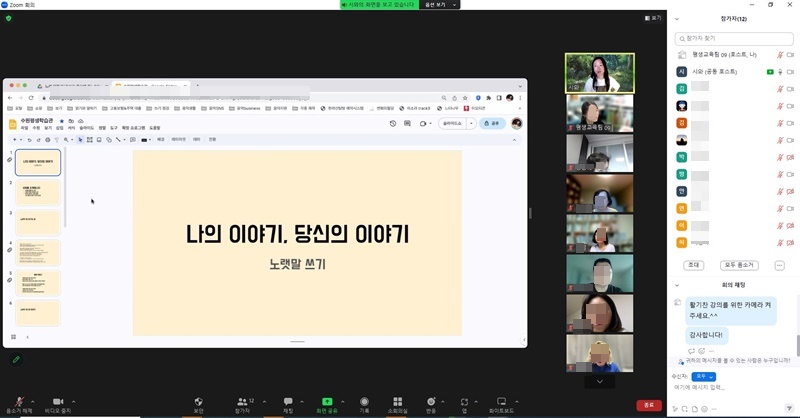Open the Reactions (반응) icon
The image size is (800, 418).
pyautogui.click(x=431, y=401)
